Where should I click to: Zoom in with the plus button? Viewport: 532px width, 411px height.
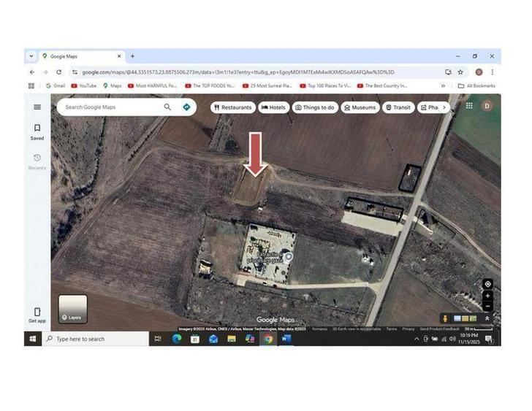(487, 296)
